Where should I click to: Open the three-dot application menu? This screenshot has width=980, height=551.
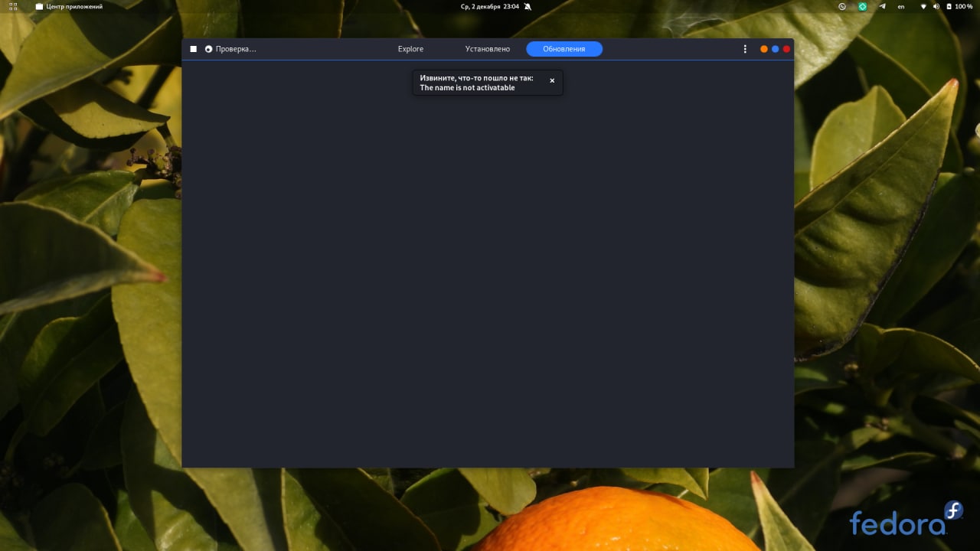745,49
